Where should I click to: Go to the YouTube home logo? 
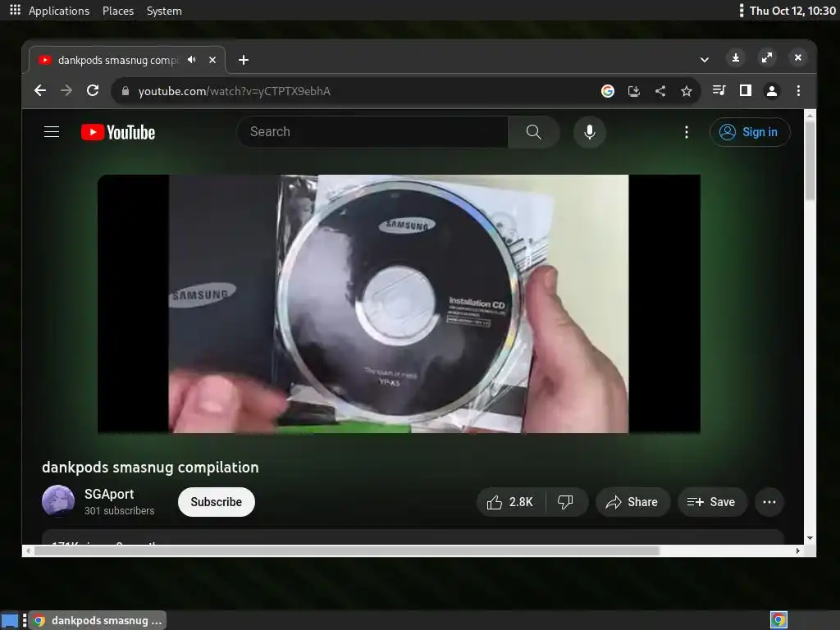click(118, 132)
